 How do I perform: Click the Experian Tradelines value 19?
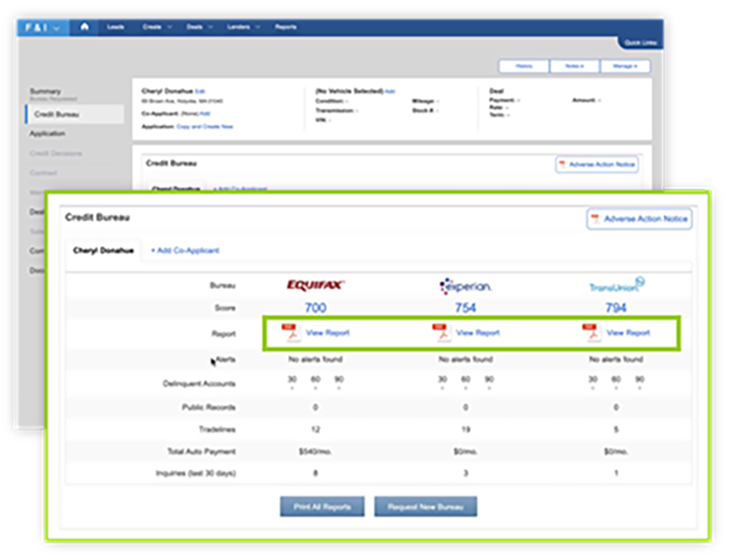(x=466, y=430)
